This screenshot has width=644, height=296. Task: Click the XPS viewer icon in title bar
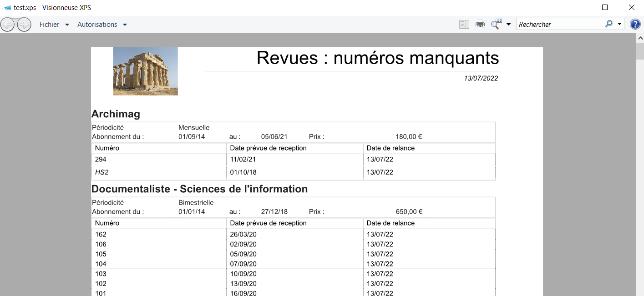tap(7, 8)
